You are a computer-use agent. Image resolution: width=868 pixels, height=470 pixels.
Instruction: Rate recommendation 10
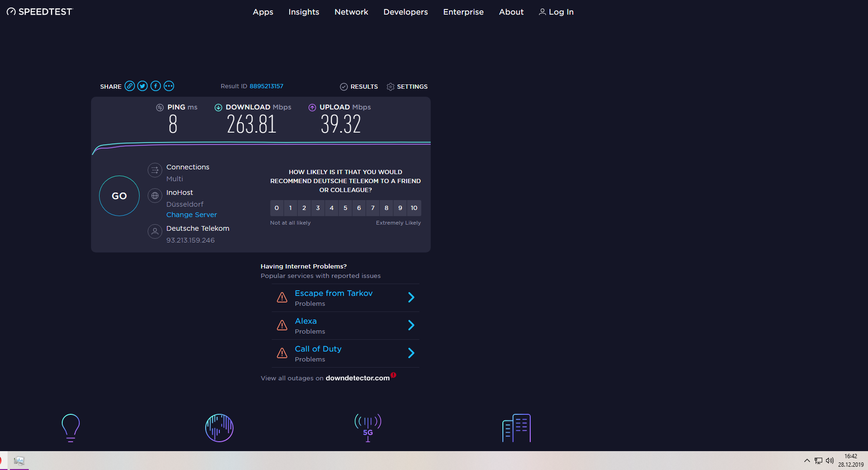point(414,208)
